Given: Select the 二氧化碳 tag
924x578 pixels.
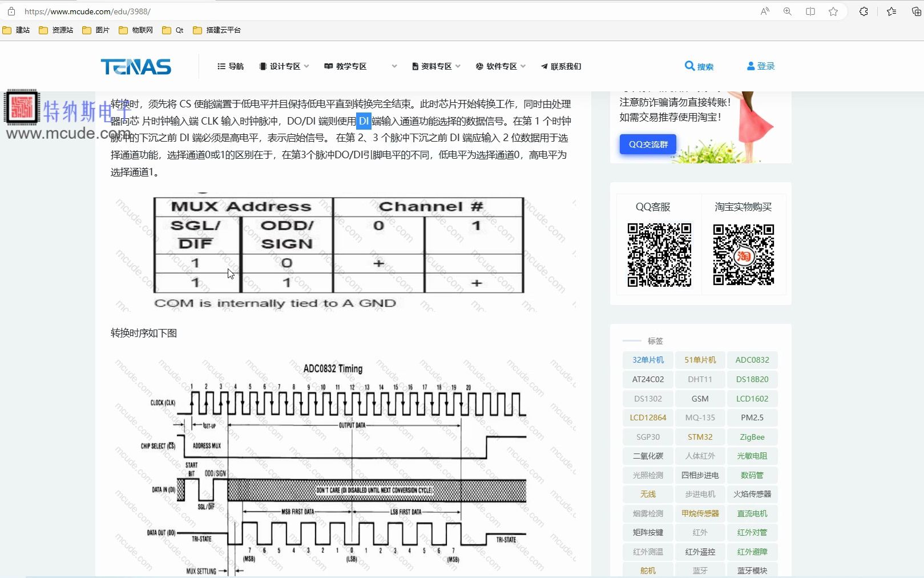Looking at the screenshot, I should tap(648, 456).
